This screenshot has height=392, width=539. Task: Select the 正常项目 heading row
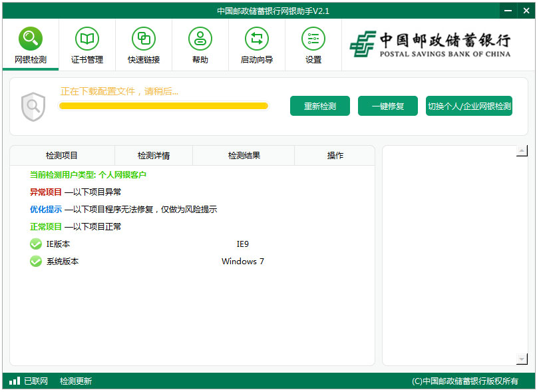click(x=76, y=226)
